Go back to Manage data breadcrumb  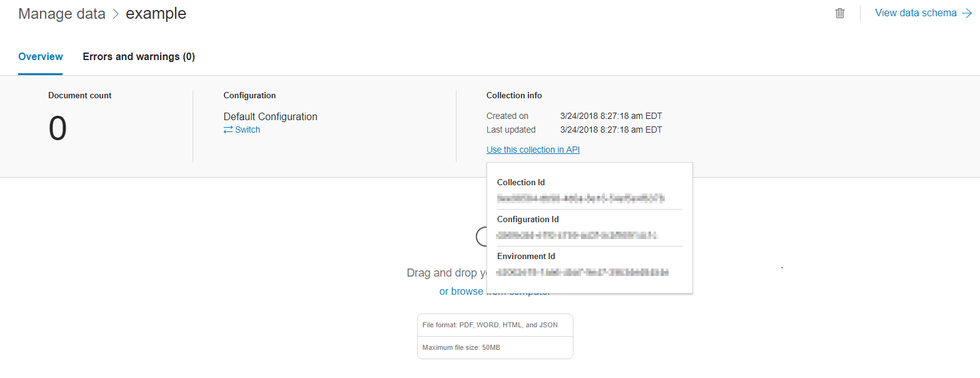62,14
